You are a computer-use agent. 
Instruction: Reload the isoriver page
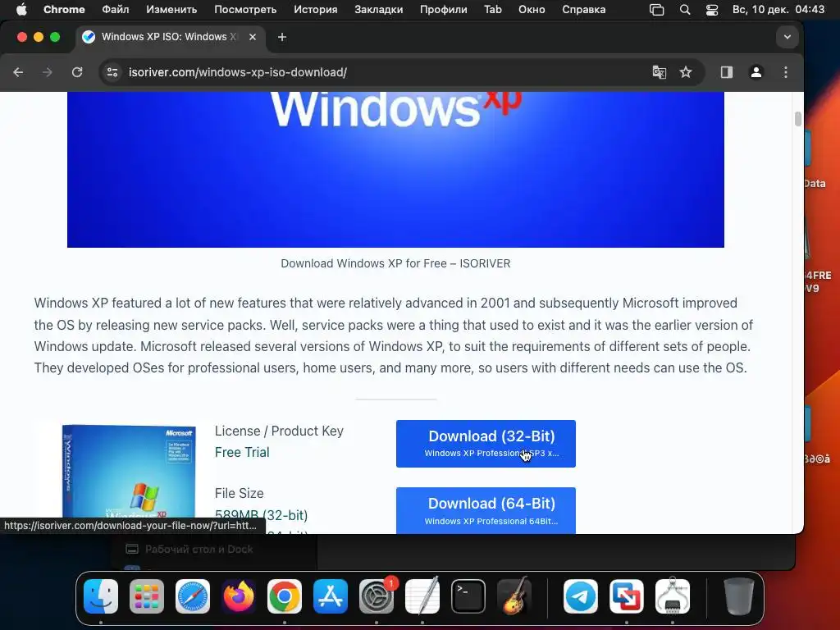(77, 72)
